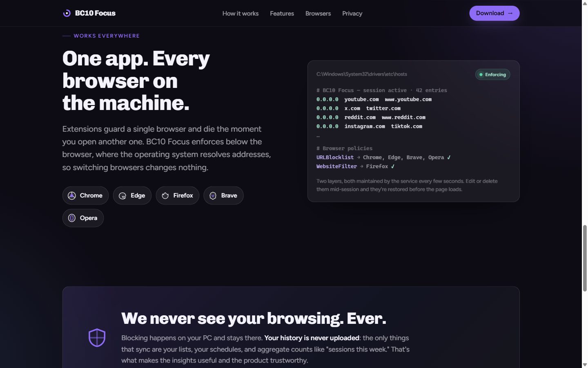588x368 pixels.
Task: Click the green Enforcing status dot
Action: pos(481,74)
